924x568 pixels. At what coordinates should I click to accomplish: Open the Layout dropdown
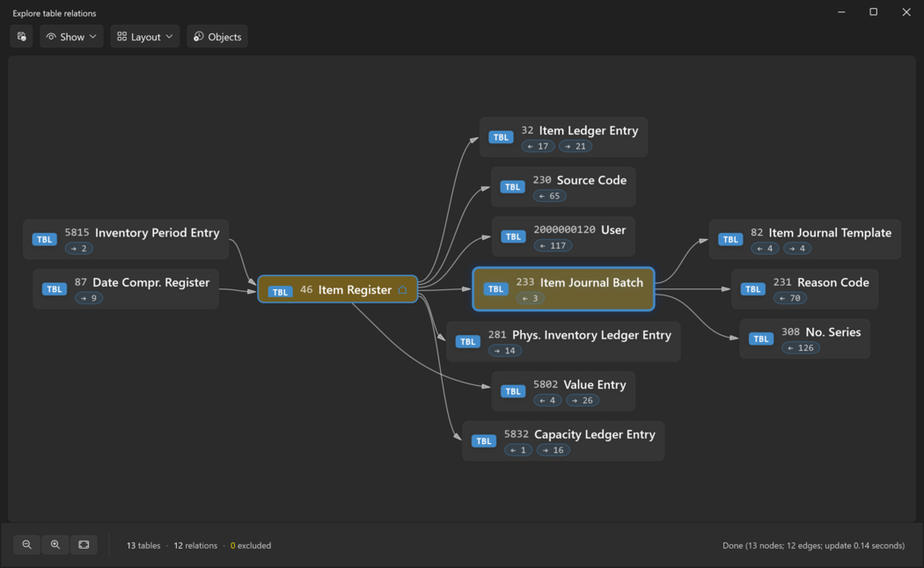click(x=145, y=37)
